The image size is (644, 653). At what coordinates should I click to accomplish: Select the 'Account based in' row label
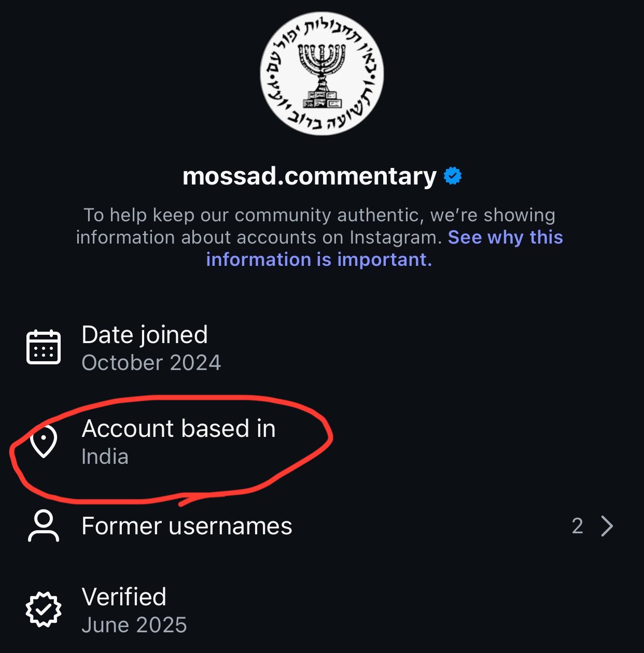178,429
